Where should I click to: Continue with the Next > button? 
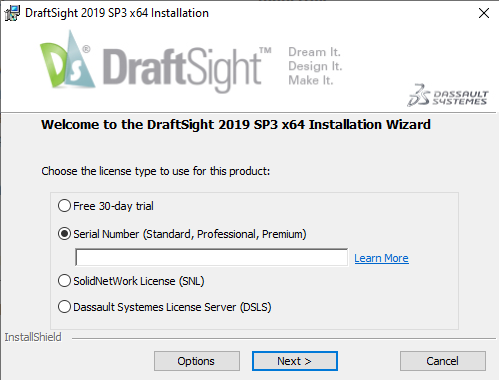click(295, 361)
